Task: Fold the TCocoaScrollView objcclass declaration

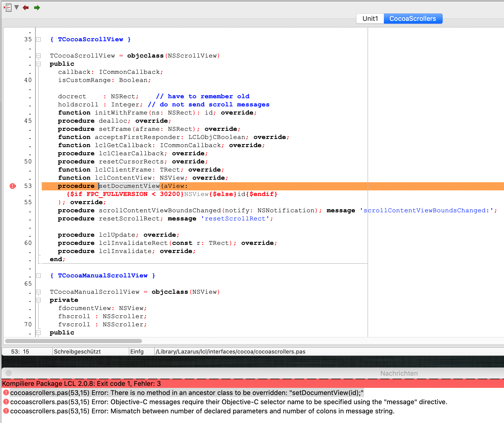Action: (38, 56)
